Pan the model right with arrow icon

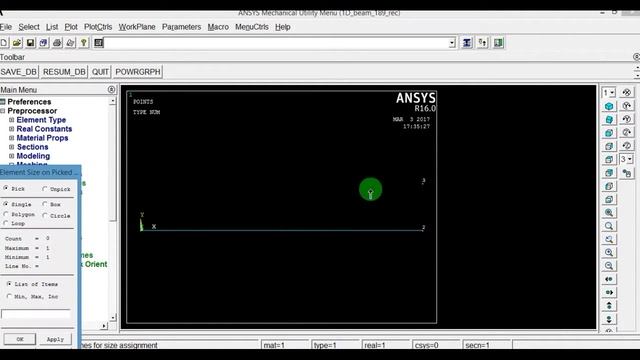click(609, 292)
